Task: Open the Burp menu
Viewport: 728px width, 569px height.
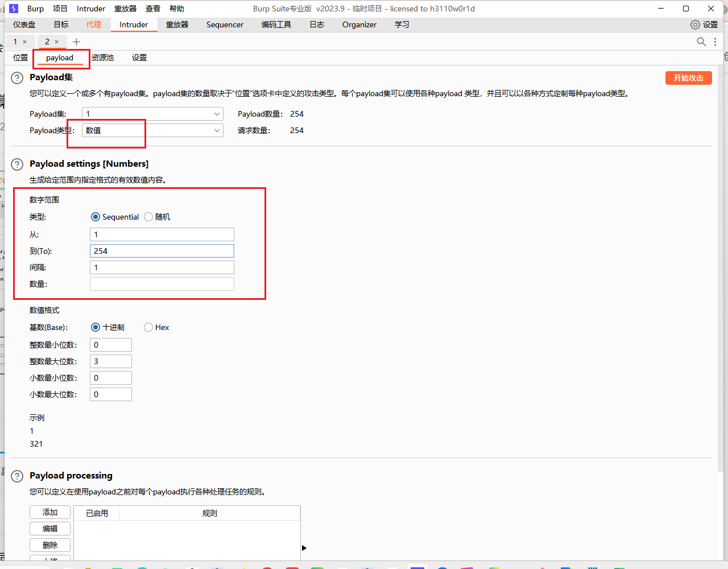Action: (35, 9)
